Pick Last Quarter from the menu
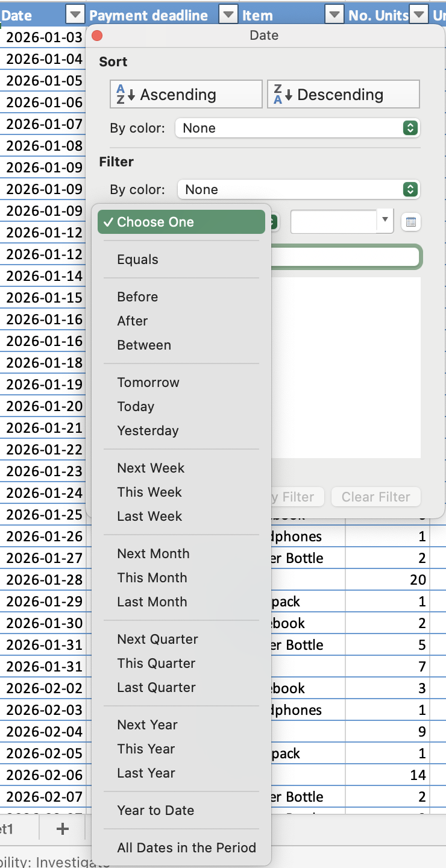Screen dimensions: 446x868 pos(156,687)
